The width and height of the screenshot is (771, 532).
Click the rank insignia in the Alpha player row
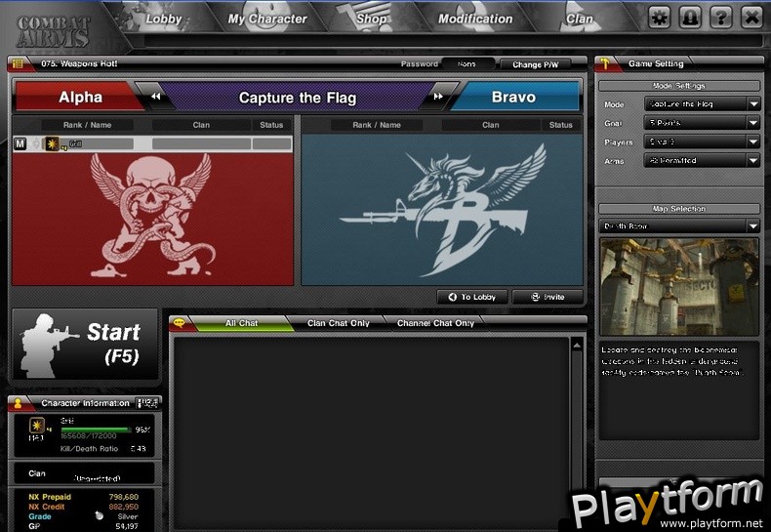(52, 143)
